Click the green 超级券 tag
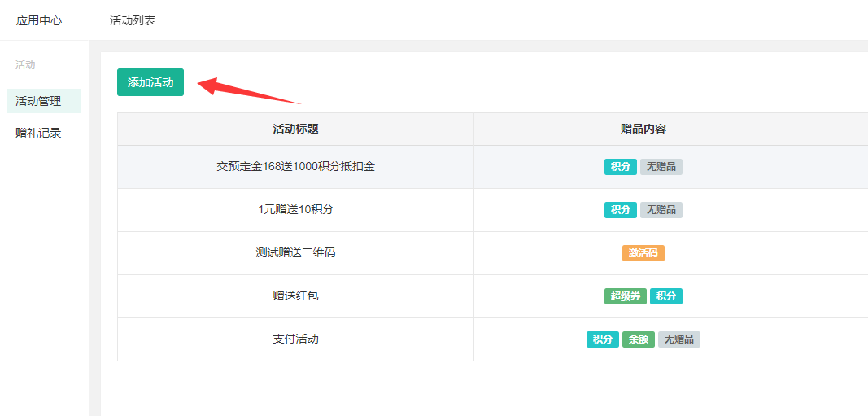This screenshot has width=868, height=416. point(626,296)
